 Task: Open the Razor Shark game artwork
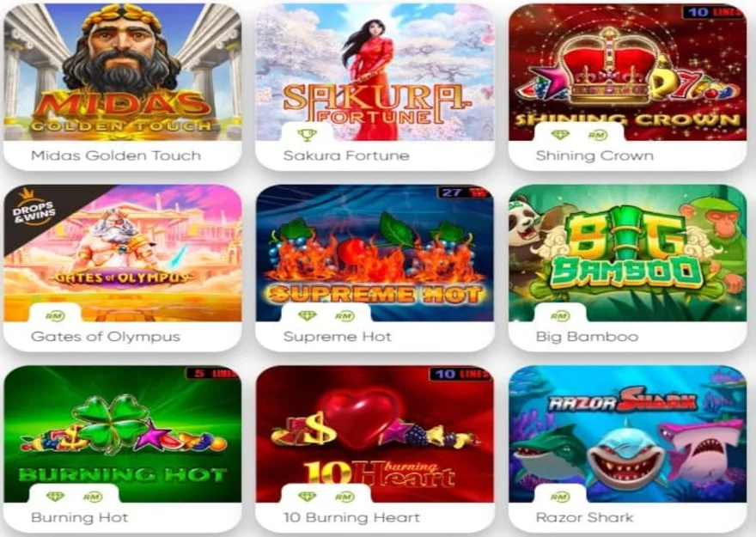coord(627,434)
